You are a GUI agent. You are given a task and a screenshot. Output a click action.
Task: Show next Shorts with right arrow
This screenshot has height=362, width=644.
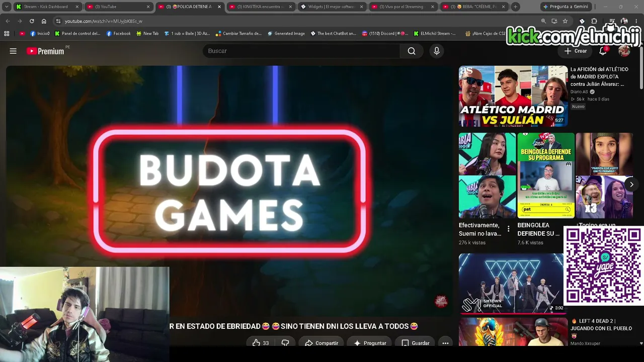[631, 185]
